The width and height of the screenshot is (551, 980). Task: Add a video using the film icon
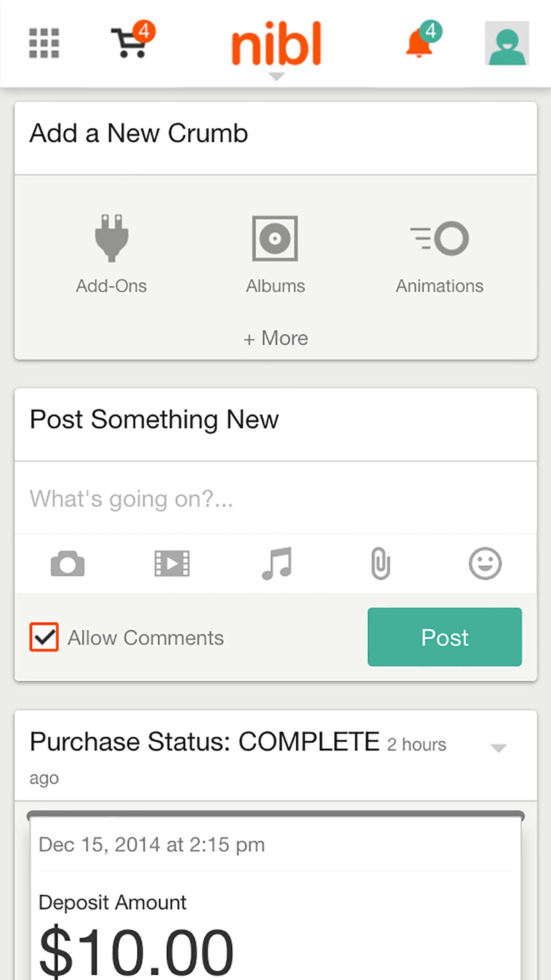(172, 563)
